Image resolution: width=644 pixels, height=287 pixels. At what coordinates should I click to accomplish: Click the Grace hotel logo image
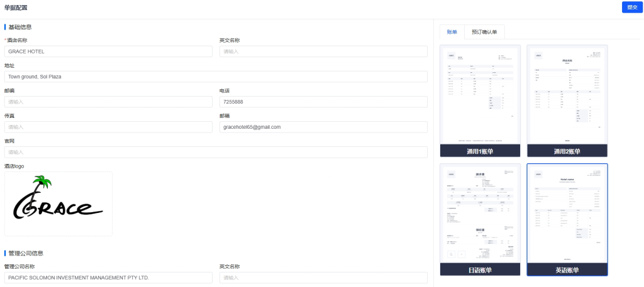click(58, 203)
